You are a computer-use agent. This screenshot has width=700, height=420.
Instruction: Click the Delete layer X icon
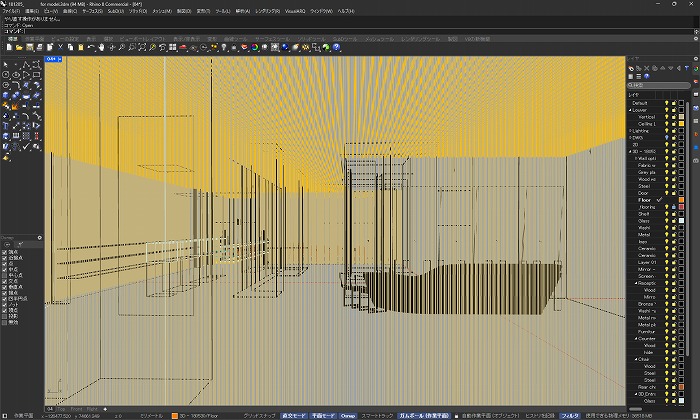[647, 68]
